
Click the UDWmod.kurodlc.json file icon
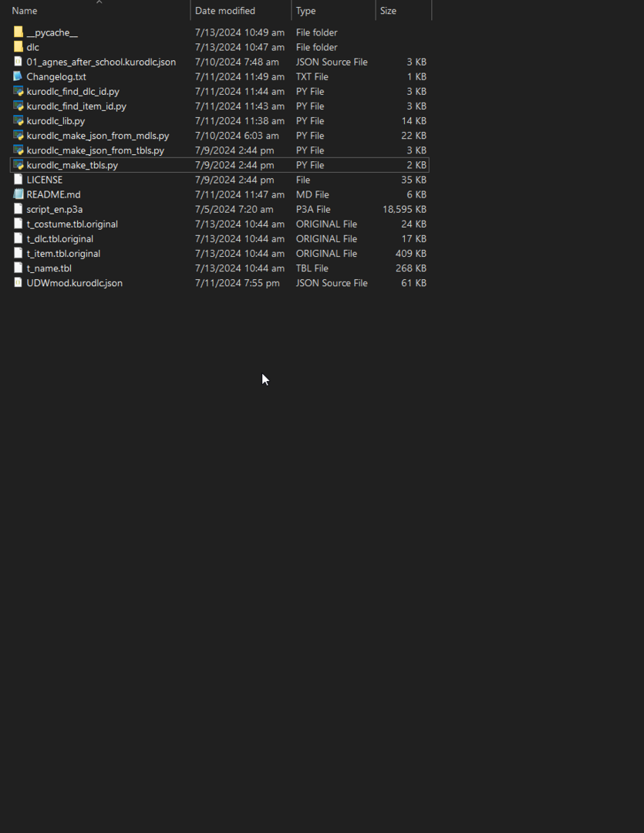(18, 283)
